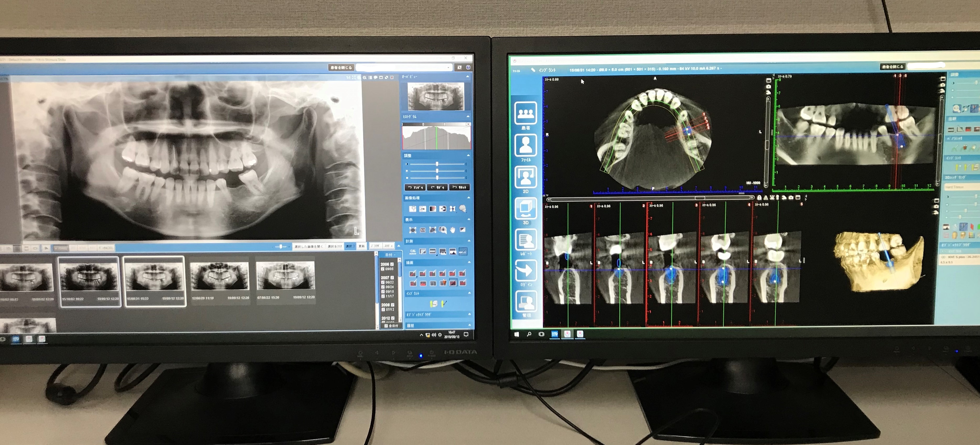Open the ファイル module icon in sidebar
This screenshot has width=980, height=445.
click(525, 145)
